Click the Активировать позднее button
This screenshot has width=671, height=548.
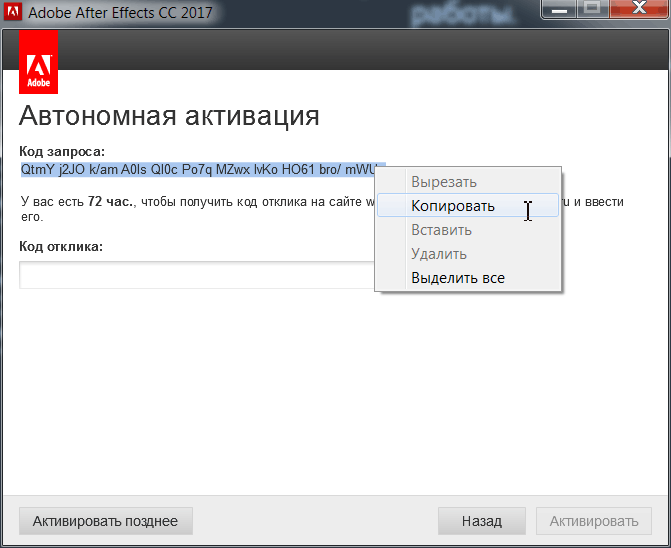[x=106, y=521]
